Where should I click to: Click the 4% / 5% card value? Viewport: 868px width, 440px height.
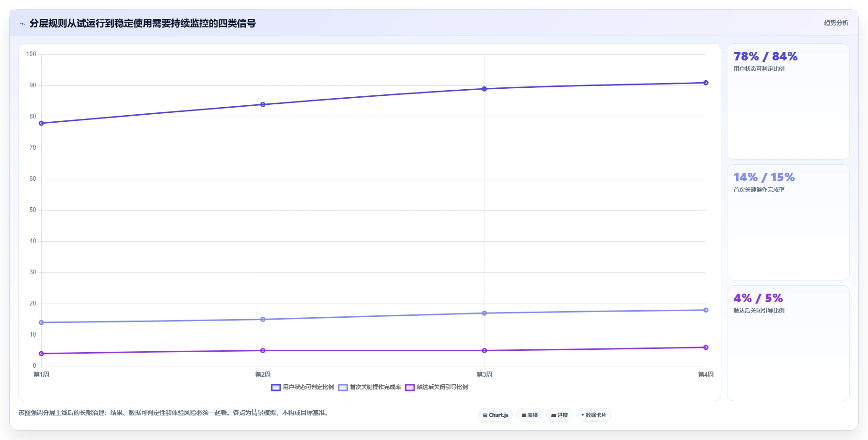758,298
